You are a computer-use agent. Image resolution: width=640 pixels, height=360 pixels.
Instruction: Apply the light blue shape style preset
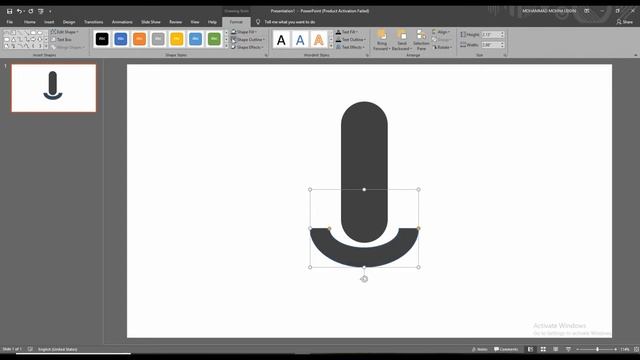pyautogui.click(x=196, y=39)
